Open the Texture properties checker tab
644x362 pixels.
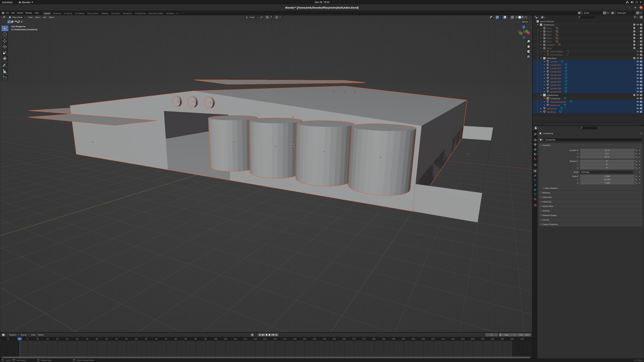point(535,205)
